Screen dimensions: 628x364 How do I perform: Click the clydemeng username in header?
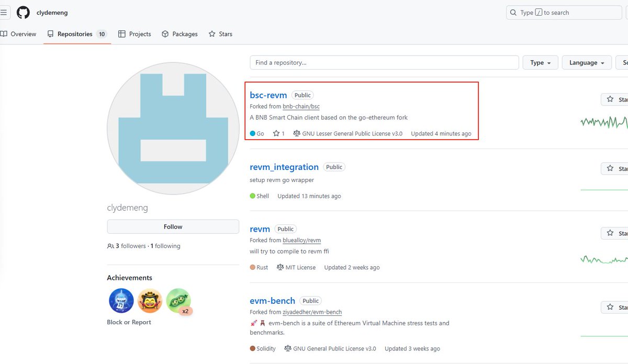pyautogui.click(x=52, y=13)
